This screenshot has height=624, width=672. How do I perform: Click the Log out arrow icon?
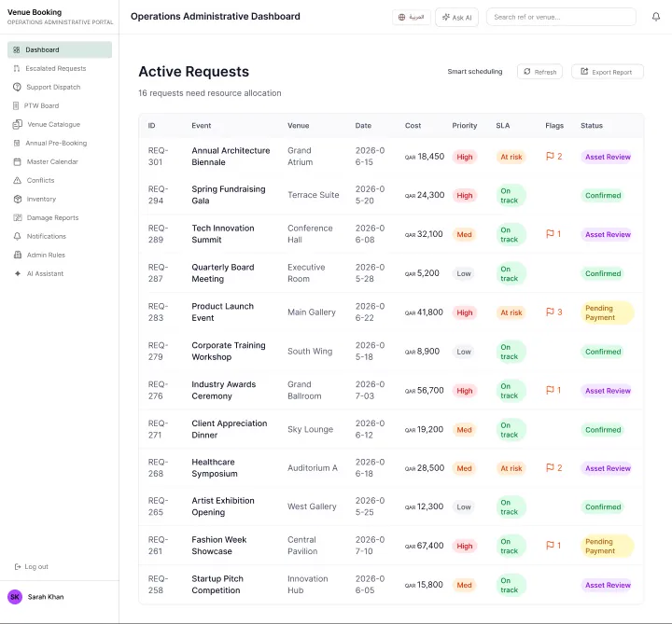point(18,566)
